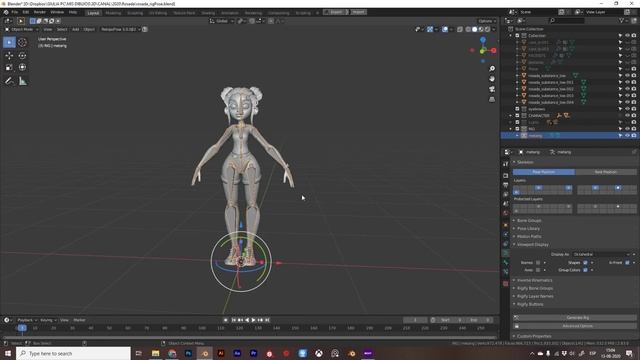This screenshot has height=360, width=640.
Task: Open Premiere Pro from the taskbar
Action: tap(253, 353)
